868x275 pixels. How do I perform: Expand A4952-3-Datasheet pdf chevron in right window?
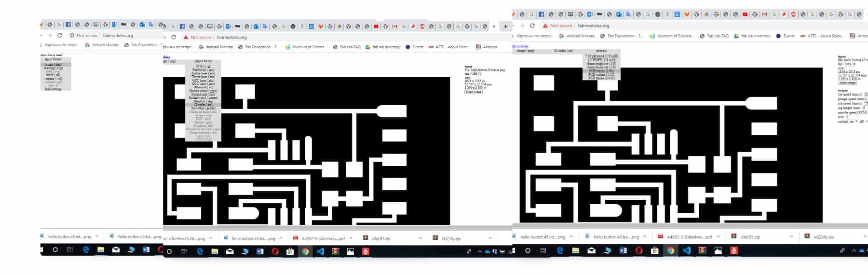pyautogui.click(x=718, y=237)
